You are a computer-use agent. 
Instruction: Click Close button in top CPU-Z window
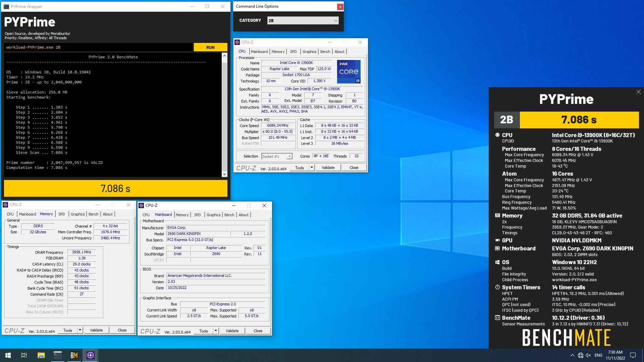point(354,168)
